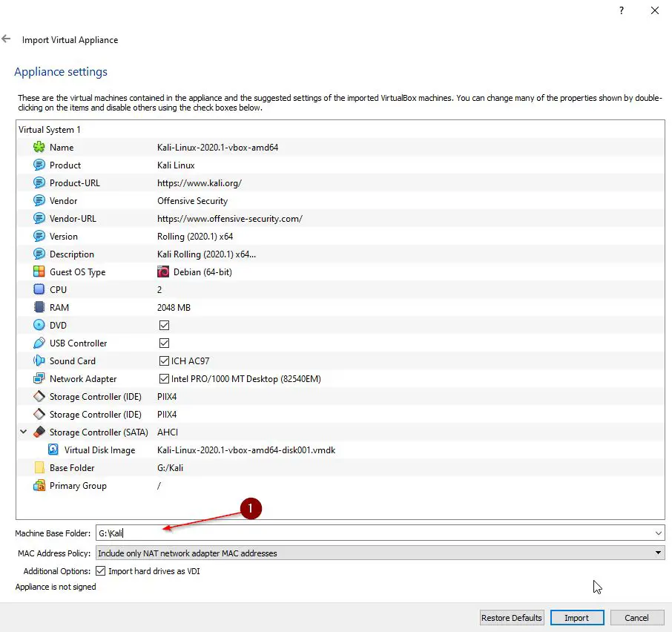Click the RAM module icon
The height and width of the screenshot is (632, 672).
[x=39, y=307]
